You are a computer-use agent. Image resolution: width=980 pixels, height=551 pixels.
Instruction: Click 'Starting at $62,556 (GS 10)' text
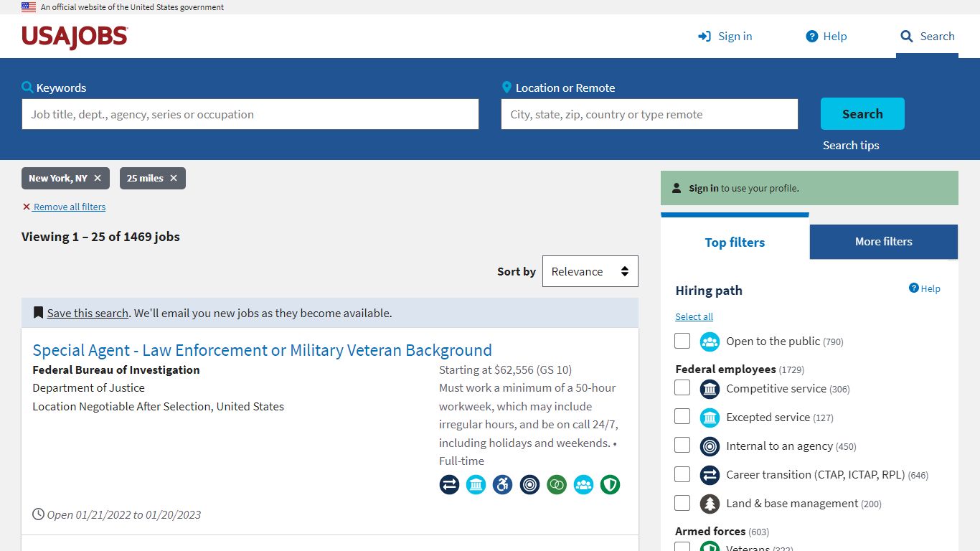[x=506, y=370]
